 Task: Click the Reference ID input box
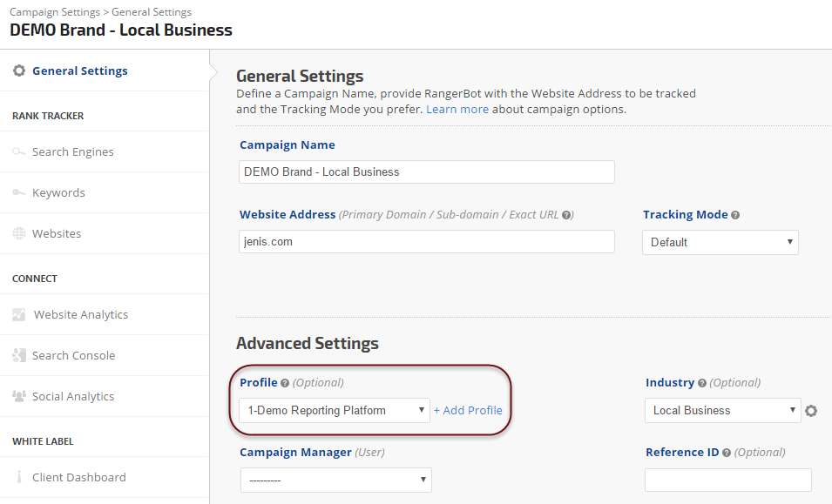[x=727, y=480]
